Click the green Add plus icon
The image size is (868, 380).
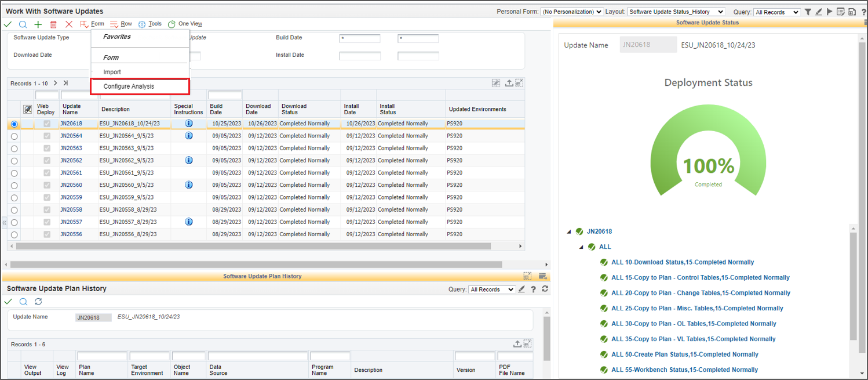tap(38, 24)
